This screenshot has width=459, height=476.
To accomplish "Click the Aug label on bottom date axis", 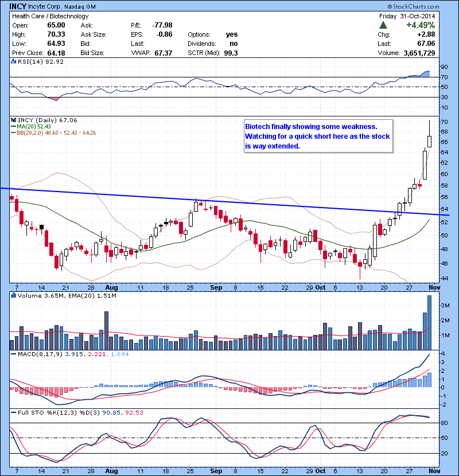I will pos(111,471).
